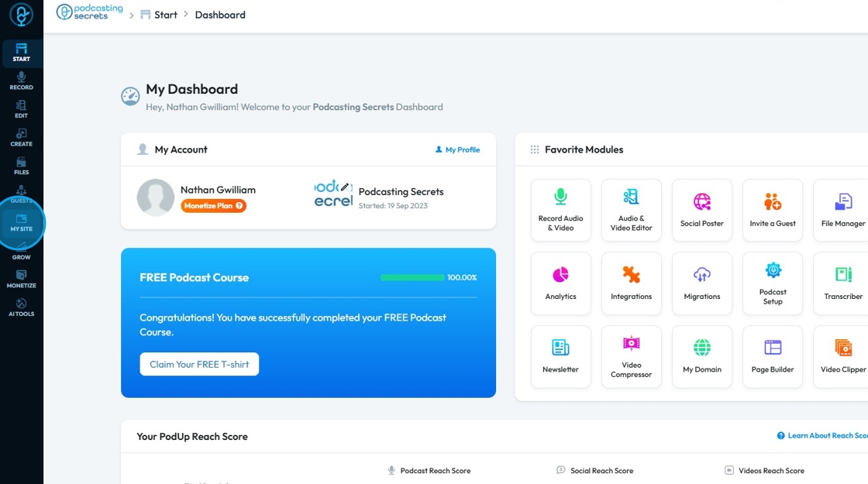Image resolution: width=868 pixels, height=484 pixels.
Task: Click the '100.00%' progress value
Action: [462, 278]
